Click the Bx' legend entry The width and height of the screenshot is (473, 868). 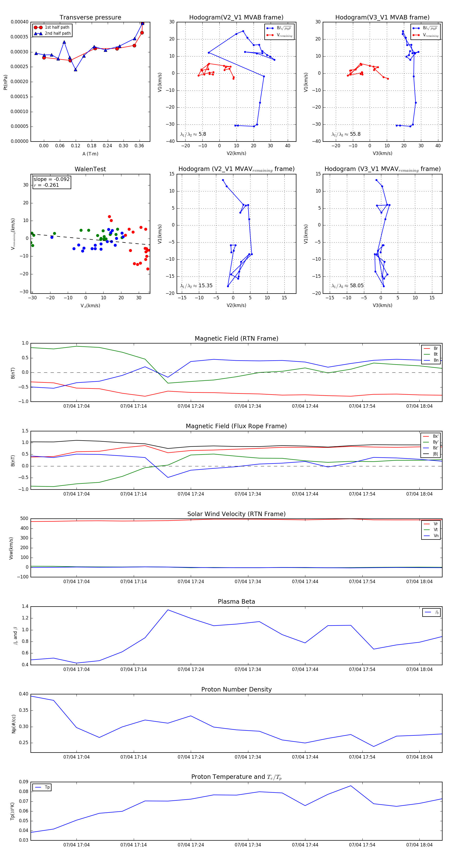click(431, 436)
